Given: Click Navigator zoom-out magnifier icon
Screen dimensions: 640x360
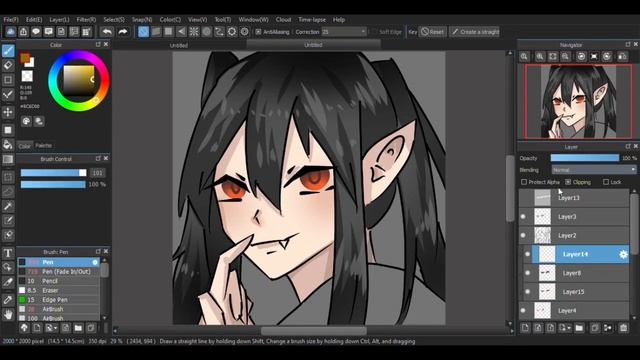Looking at the screenshot, I should click(x=565, y=57).
